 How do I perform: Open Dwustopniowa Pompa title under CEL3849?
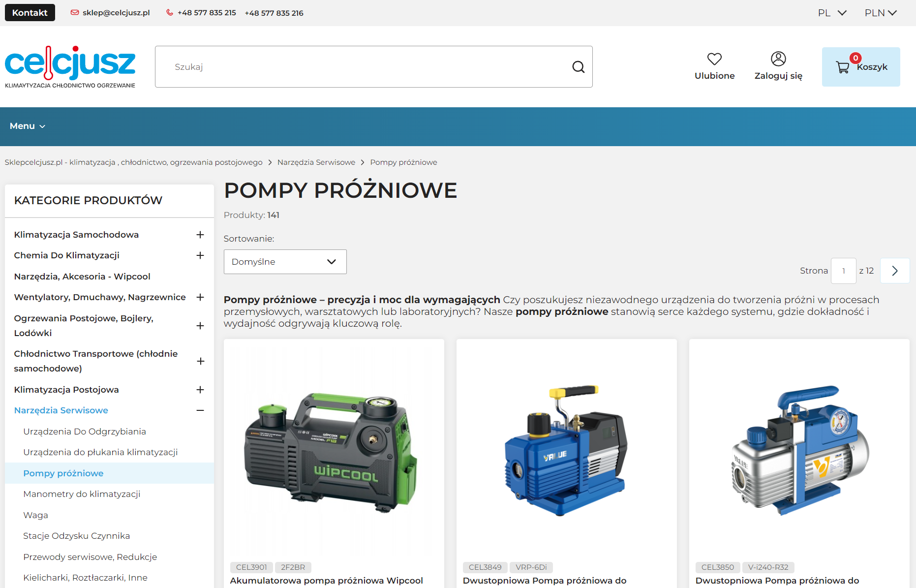[x=545, y=581]
